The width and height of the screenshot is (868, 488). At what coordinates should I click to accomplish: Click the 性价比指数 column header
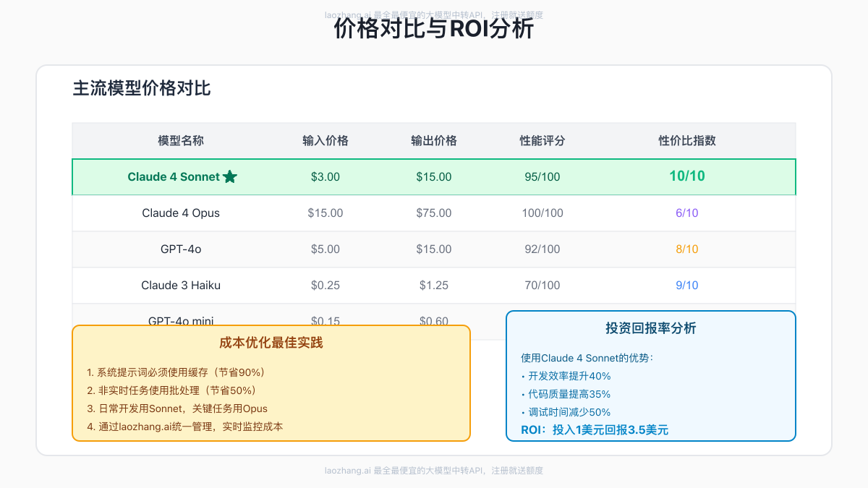(x=687, y=141)
